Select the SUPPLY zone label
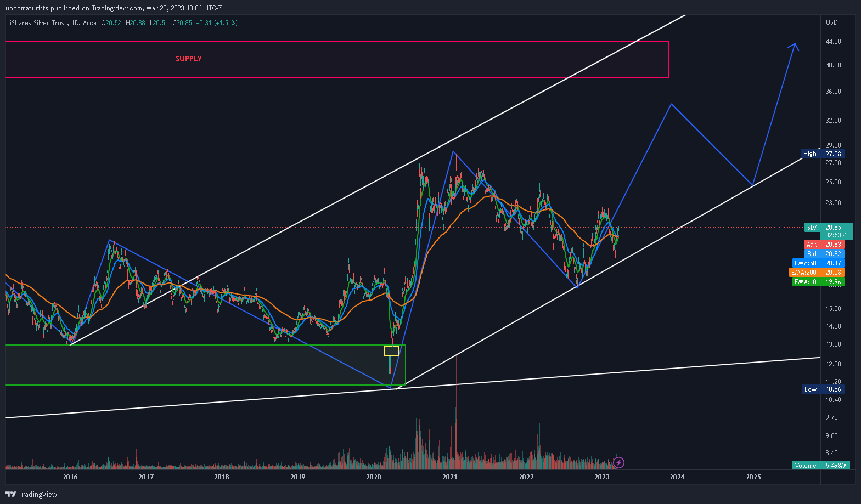The image size is (861, 504). coord(189,59)
